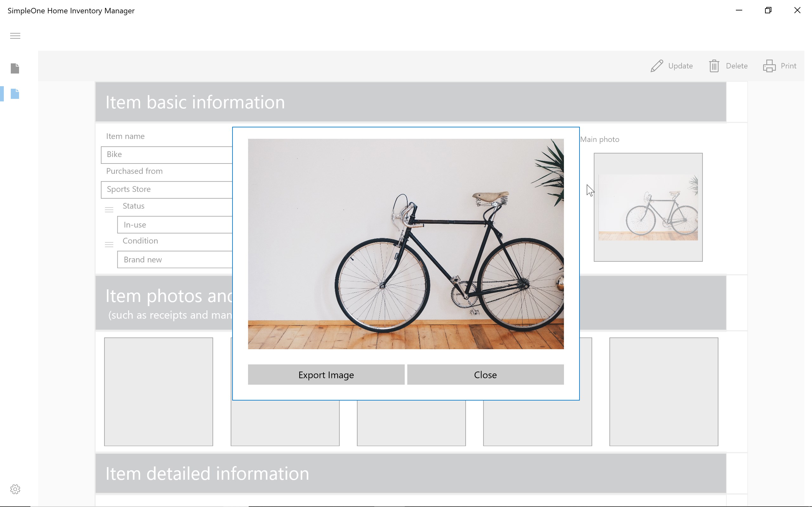Screen dimensions: 812x507
Task: Click the main photo bike thumbnail
Action: click(x=648, y=207)
